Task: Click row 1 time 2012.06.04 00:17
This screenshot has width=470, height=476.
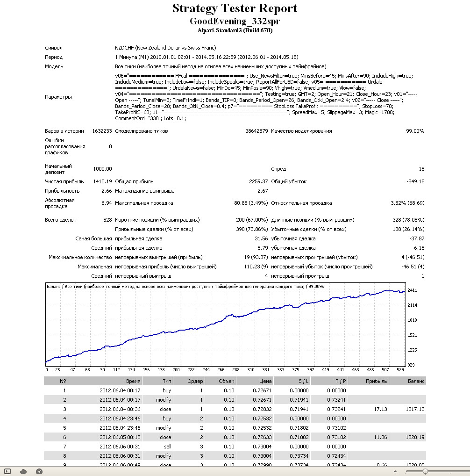Action: click(120, 390)
